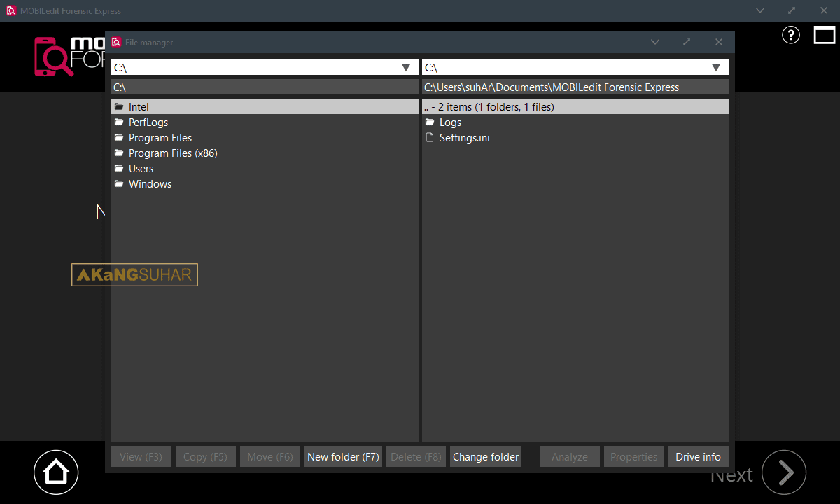
Task: Select the Users folder name
Action: (141, 169)
